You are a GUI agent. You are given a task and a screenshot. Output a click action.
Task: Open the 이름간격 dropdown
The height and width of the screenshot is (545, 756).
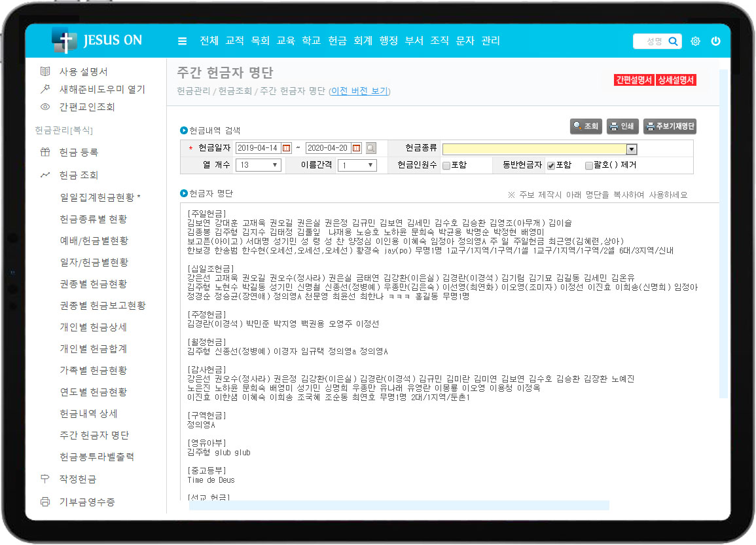point(357,165)
